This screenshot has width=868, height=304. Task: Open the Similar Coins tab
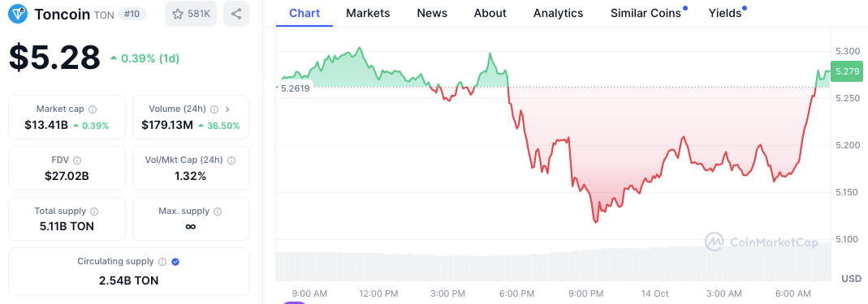tap(646, 13)
